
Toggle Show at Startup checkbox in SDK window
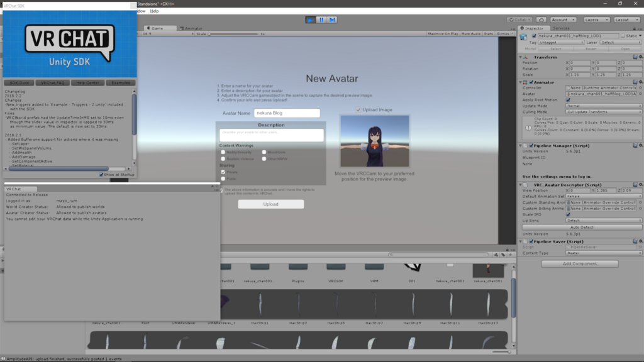point(101,175)
